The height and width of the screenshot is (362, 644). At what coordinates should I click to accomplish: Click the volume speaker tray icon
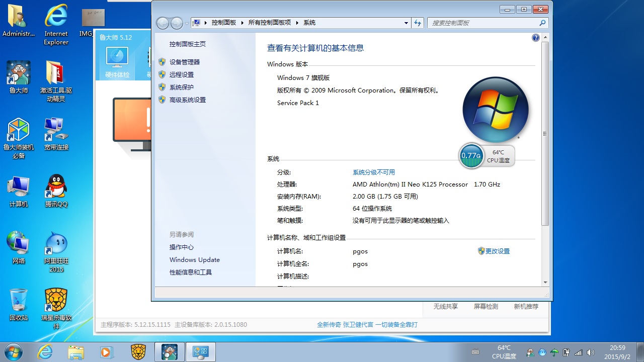[591, 352]
